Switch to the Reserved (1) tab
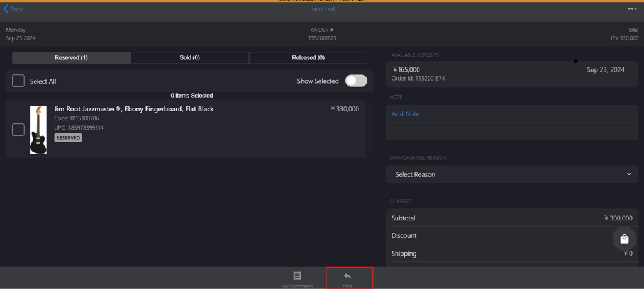 coord(72,57)
